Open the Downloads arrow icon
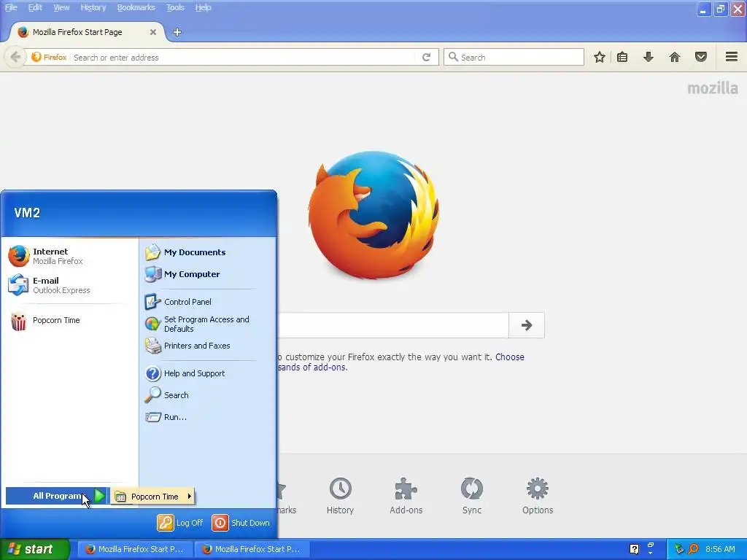 [x=648, y=57]
